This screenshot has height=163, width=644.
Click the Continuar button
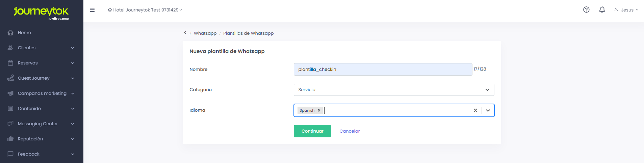(312, 131)
